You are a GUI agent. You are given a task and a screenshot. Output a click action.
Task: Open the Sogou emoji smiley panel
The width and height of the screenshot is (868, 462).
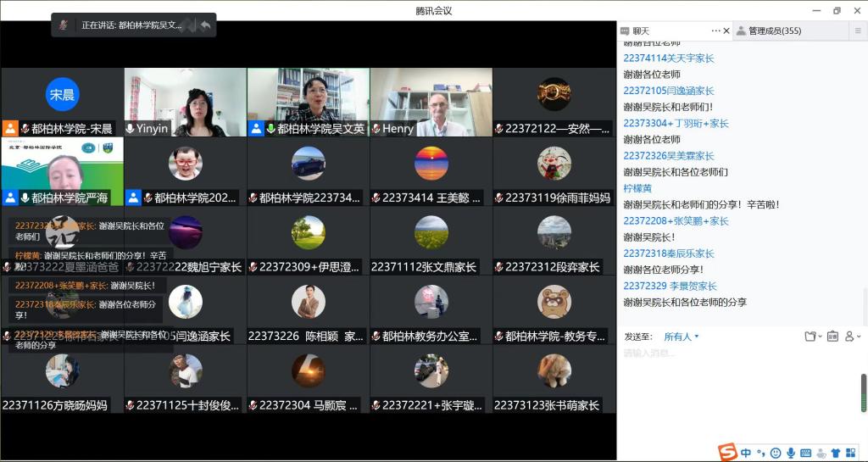776,453
